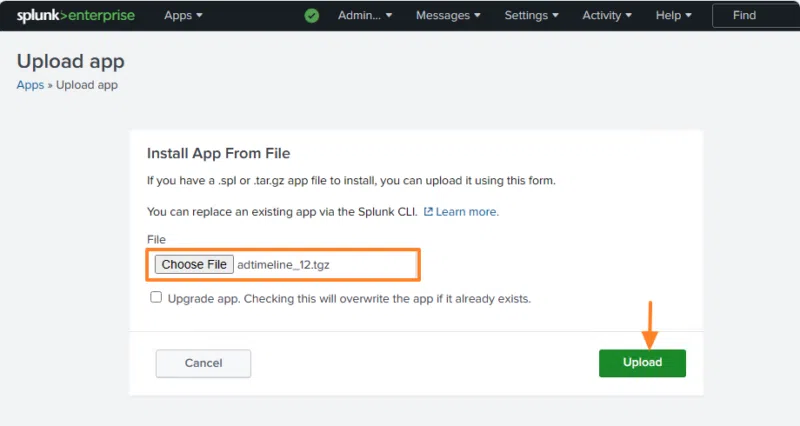The image size is (800, 426).
Task: Click the Cancel button
Action: coord(203,363)
